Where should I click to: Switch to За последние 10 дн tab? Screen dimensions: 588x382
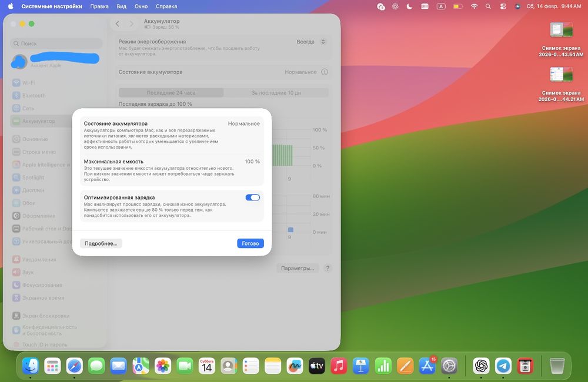276,93
